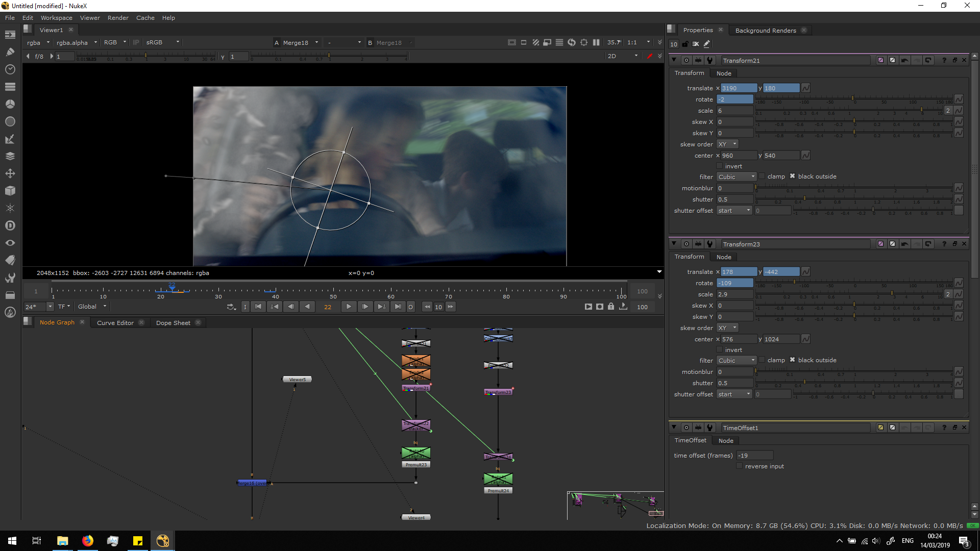Viewport: 980px width, 551px height.
Task: Open the 3D nodes cube icon
Action: point(10,191)
